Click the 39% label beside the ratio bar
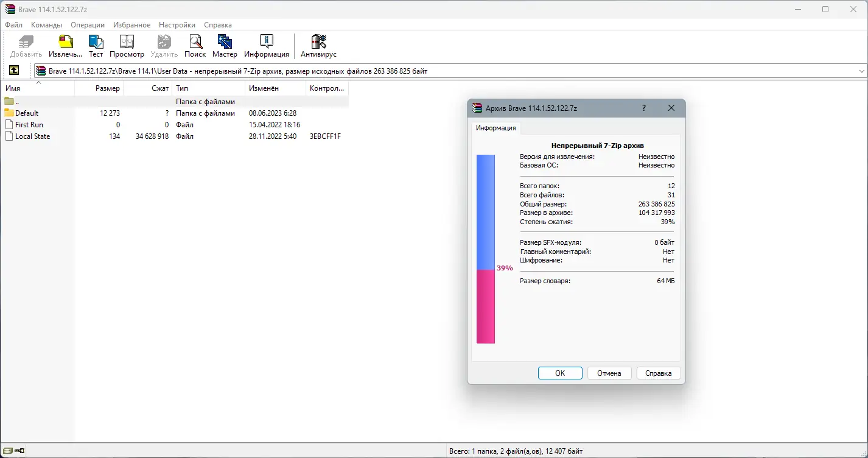 (x=505, y=268)
